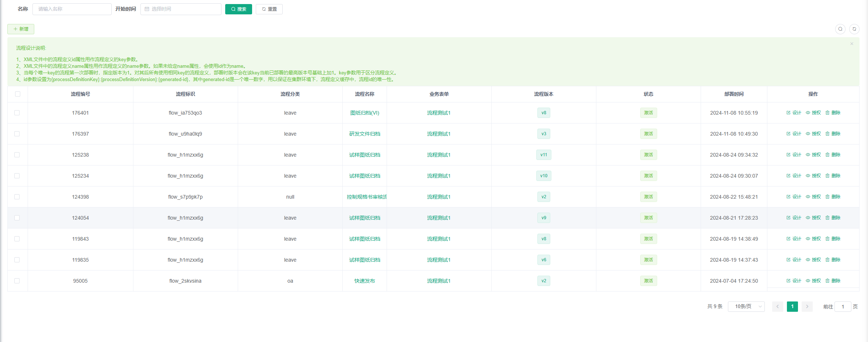Image resolution: width=868 pixels, height=342 pixels.
Task: Click the v9 version tag
Action: [544, 218]
